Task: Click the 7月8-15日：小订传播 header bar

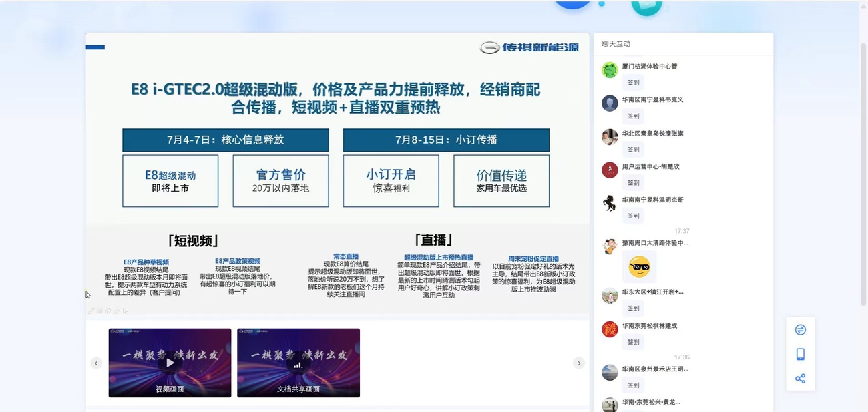Action: click(446, 140)
